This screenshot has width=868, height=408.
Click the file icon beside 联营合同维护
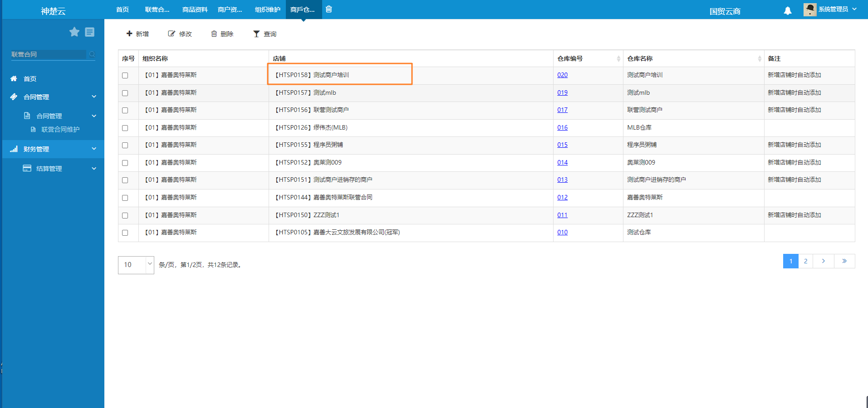pyautogui.click(x=33, y=129)
